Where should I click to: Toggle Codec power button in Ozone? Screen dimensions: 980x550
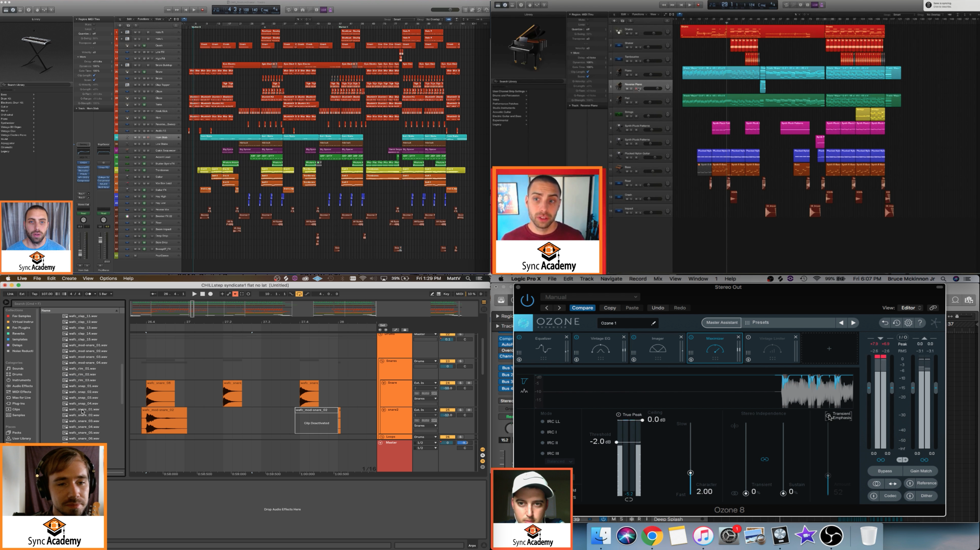(x=874, y=496)
